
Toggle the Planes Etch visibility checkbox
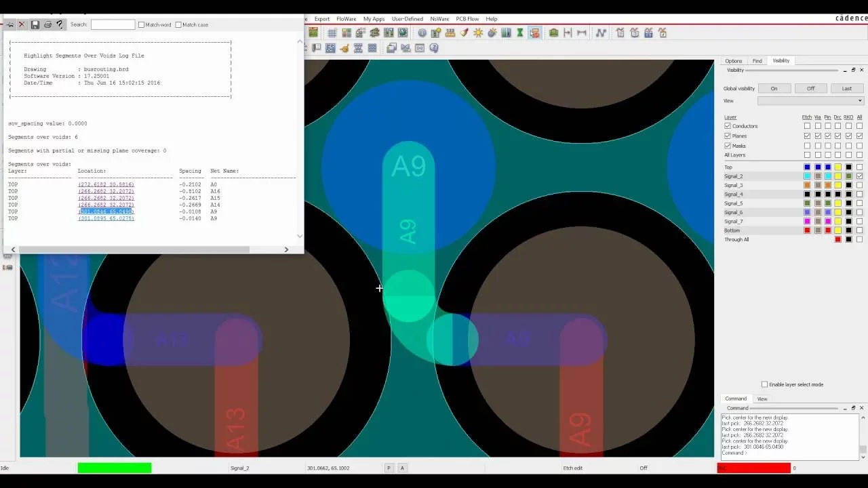[x=807, y=136]
